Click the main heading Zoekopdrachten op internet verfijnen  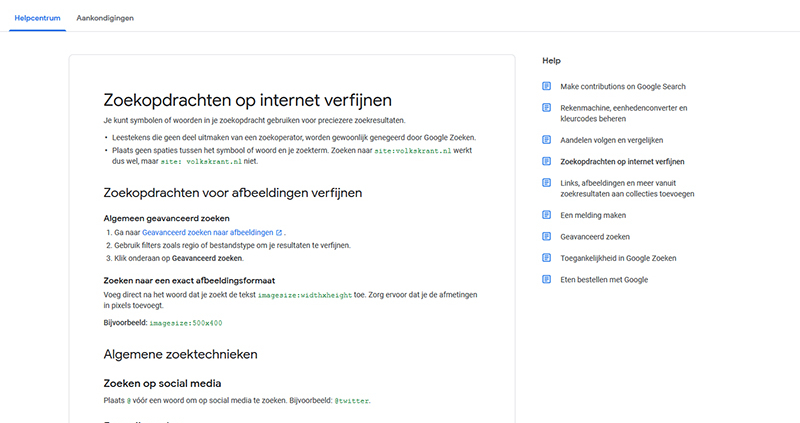point(247,100)
